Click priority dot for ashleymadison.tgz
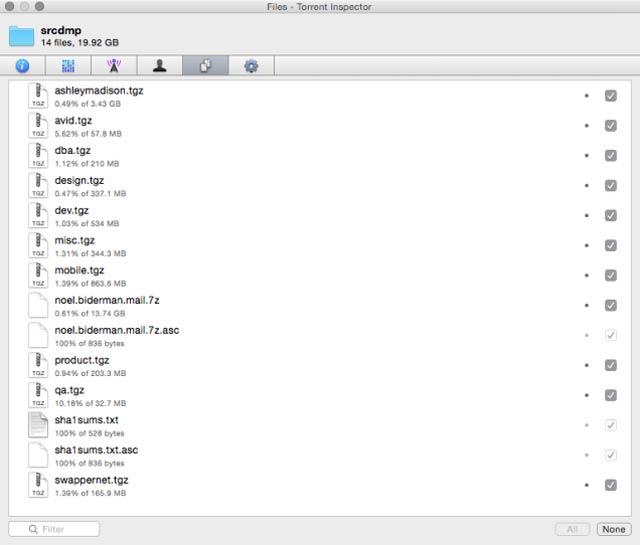 [x=587, y=96]
